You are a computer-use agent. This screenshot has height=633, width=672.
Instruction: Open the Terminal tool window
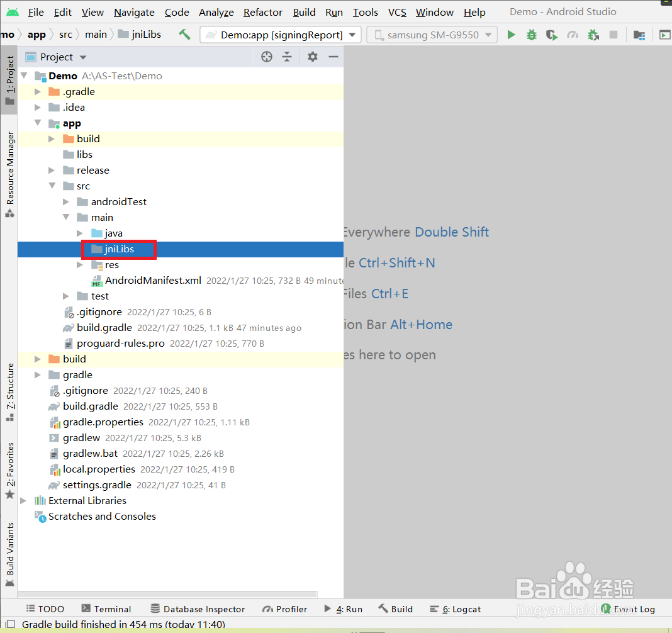click(x=106, y=609)
